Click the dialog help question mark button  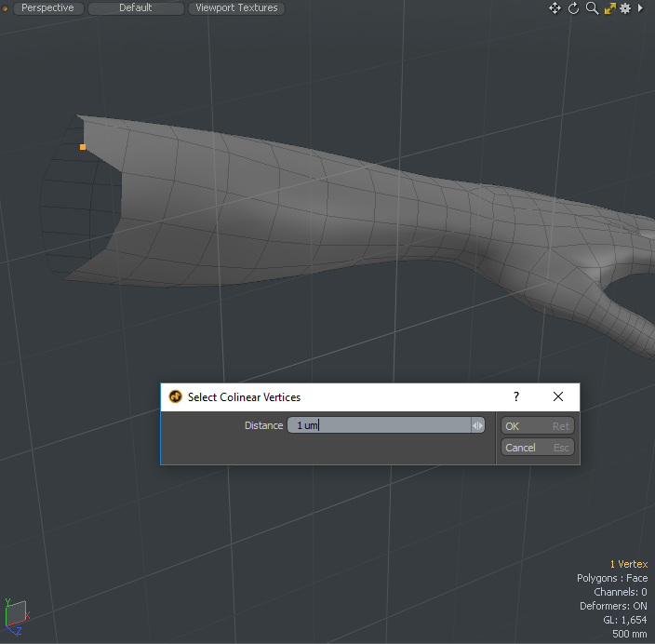tap(516, 396)
